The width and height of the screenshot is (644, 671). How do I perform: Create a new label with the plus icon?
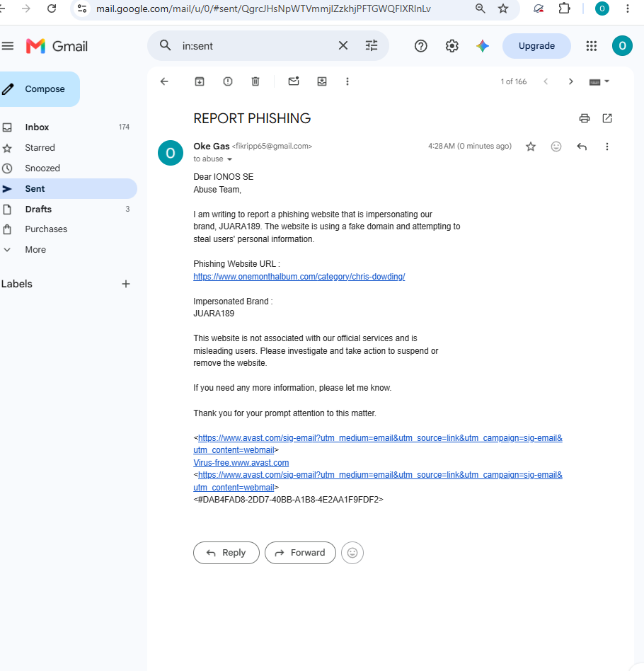[x=126, y=284]
